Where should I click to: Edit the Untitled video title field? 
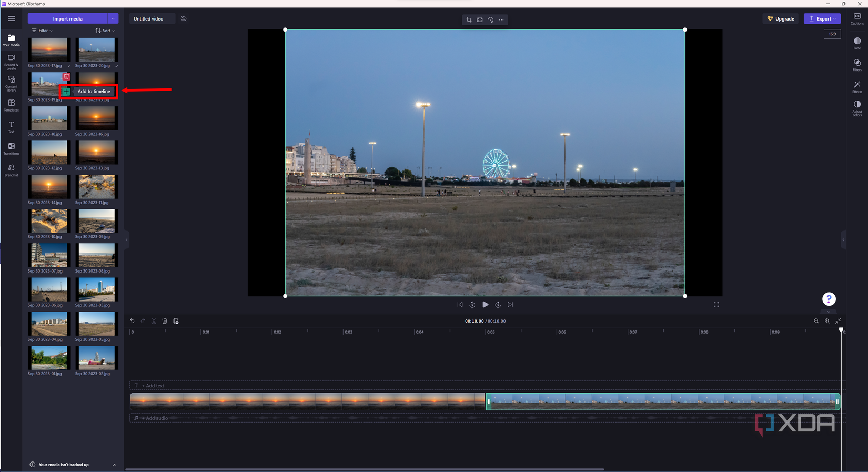click(x=152, y=18)
